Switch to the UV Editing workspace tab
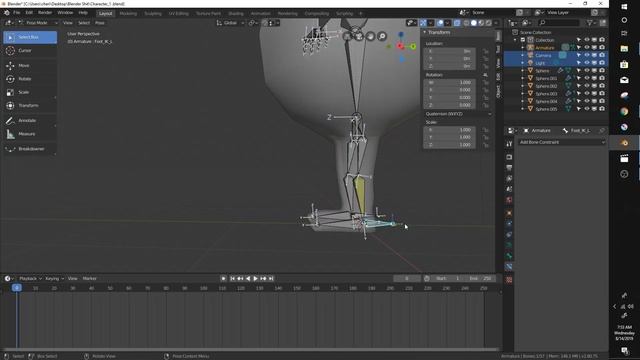The image size is (640, 360). pos(179,13)
